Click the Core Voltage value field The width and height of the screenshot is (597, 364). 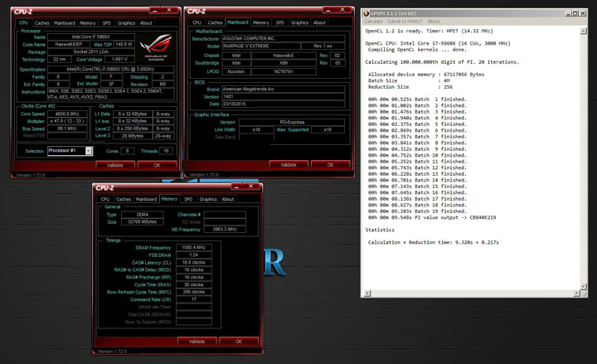(119, 60)
